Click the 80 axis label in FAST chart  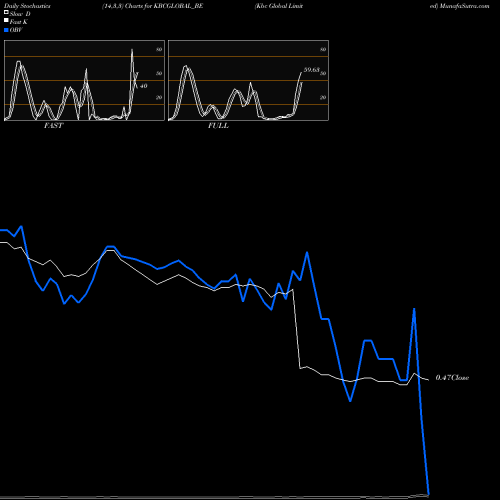point(159,49)
